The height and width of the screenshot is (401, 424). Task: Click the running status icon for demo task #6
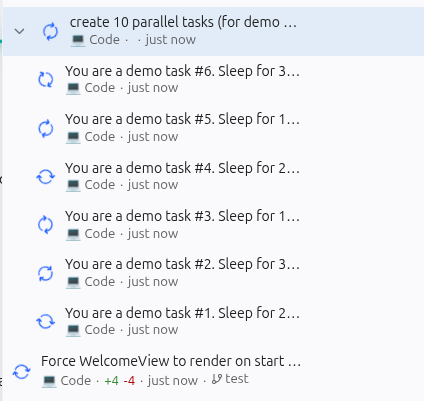tap(46, 80)
